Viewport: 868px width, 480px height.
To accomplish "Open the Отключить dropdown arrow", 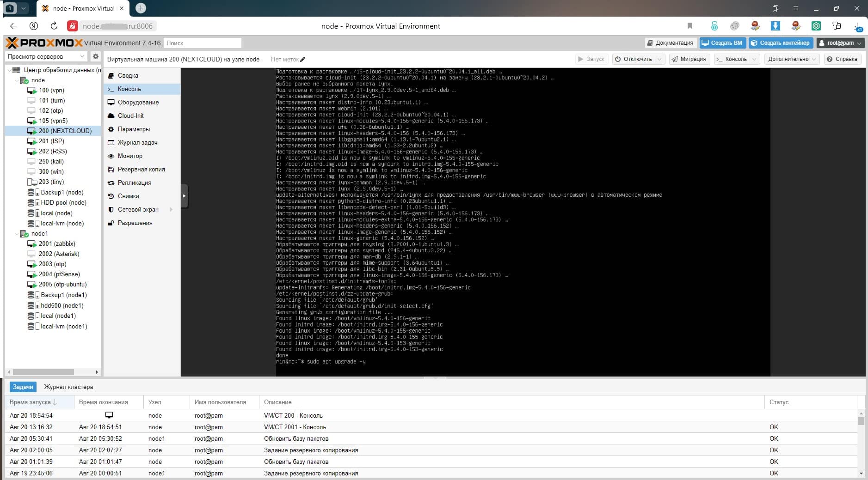I will click(660, 59).
